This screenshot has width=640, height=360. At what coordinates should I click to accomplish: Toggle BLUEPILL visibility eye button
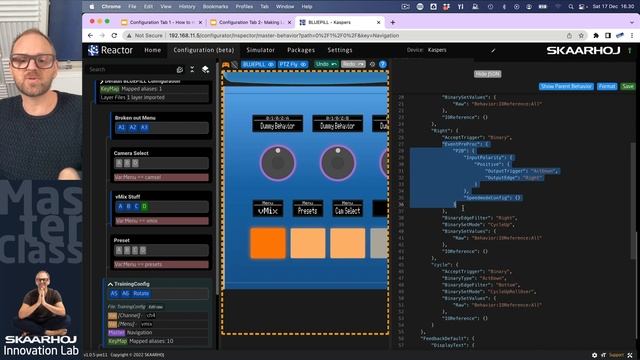pyautogui.click(x=258, y=64)
